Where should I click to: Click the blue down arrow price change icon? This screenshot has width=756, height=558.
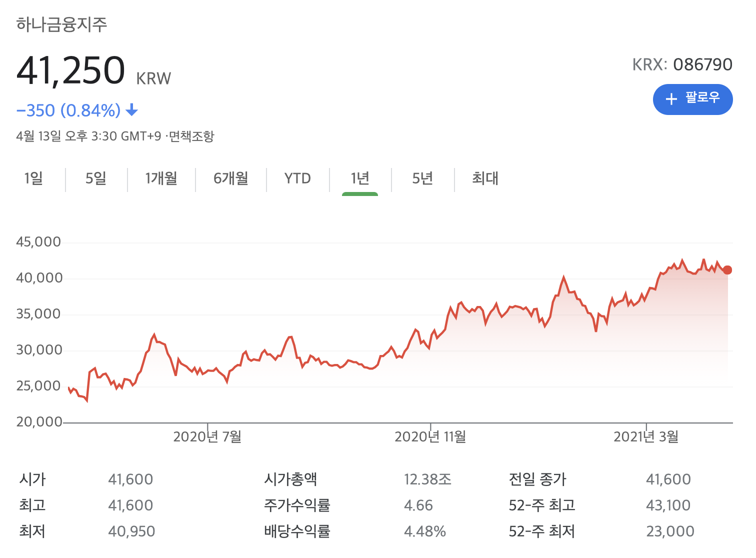click(131, 110)
